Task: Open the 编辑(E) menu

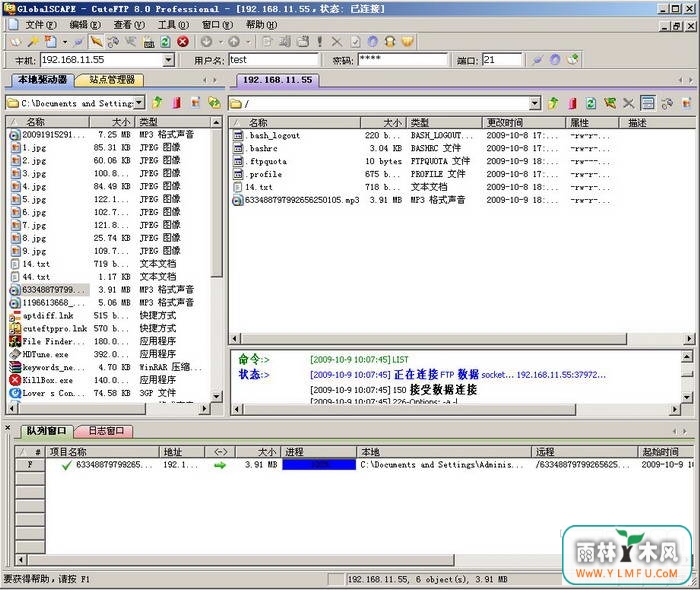Action: click(85, 25)
